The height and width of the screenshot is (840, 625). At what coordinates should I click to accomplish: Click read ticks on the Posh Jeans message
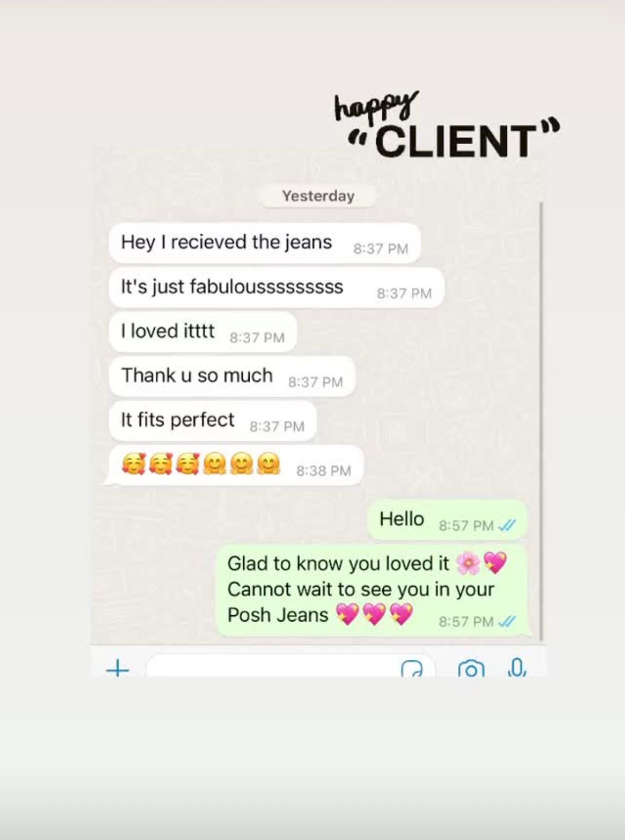507,621
